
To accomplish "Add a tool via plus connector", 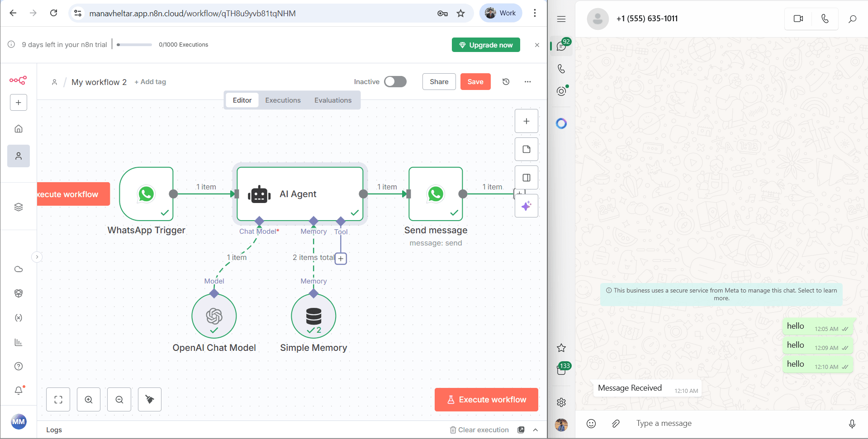I will (x=341, y=259).
